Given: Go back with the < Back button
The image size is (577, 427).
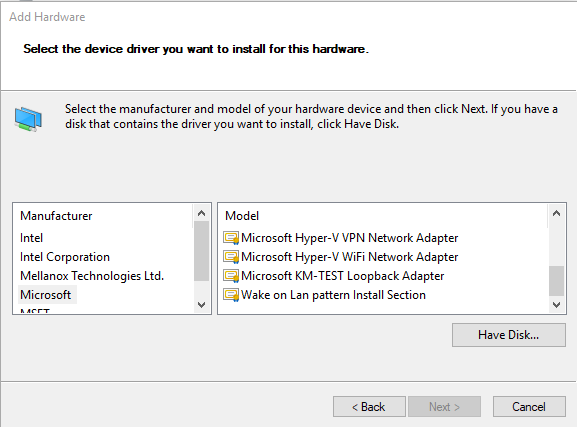Looking at the screenshot, I should [x=369, y=407].
